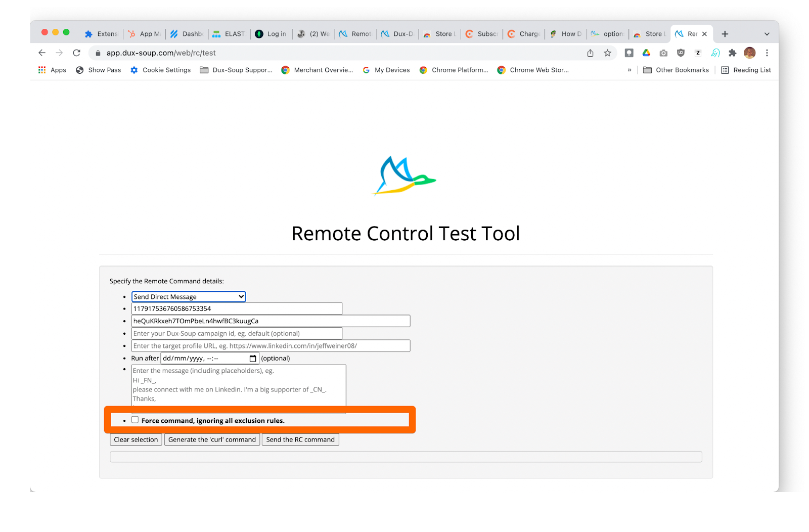The width and height of the screenshot is (809, 532).
Task: Open the dark square extension icon in toolbar
Action: pos(629,53)
